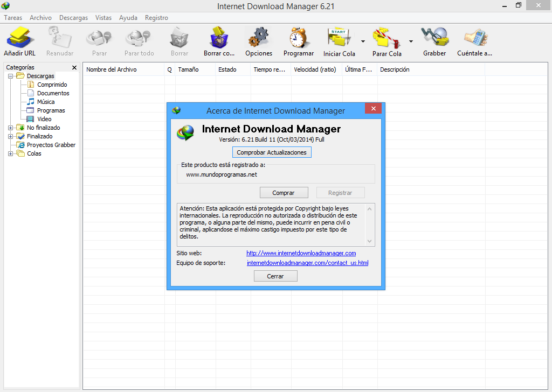Click the Borrar trash icon in toolbar
552x392 pixels.
179,38
